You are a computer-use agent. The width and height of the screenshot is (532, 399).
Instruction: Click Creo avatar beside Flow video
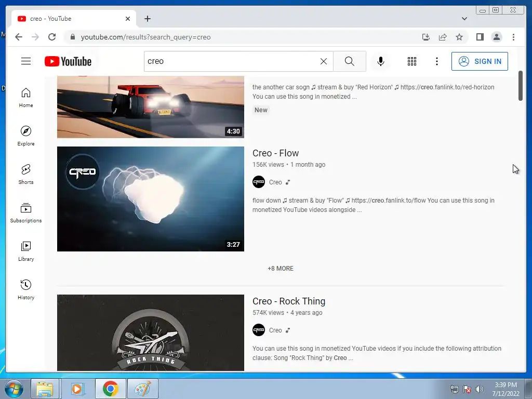coord(259,182)
